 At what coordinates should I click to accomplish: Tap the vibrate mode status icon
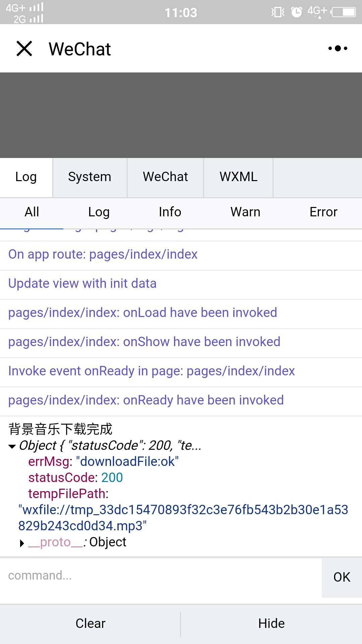(x=278, y=12)
